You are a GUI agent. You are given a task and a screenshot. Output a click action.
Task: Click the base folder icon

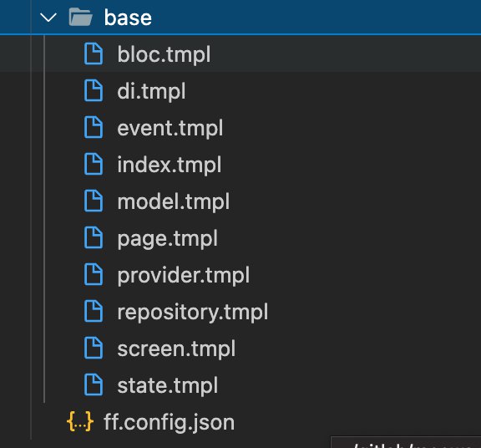coord(81,17)
